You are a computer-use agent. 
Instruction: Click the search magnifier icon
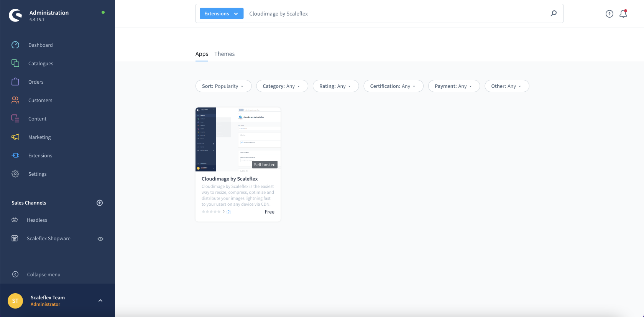click(554, 13)
